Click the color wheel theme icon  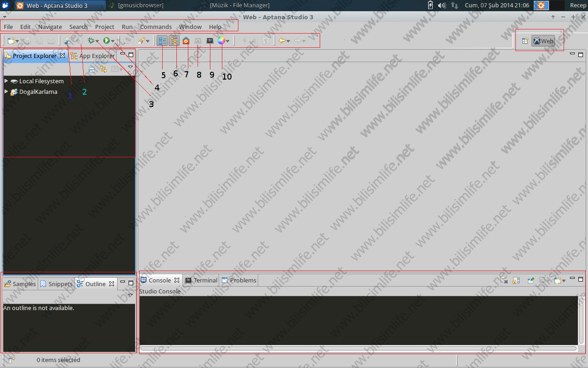(221, 41)
